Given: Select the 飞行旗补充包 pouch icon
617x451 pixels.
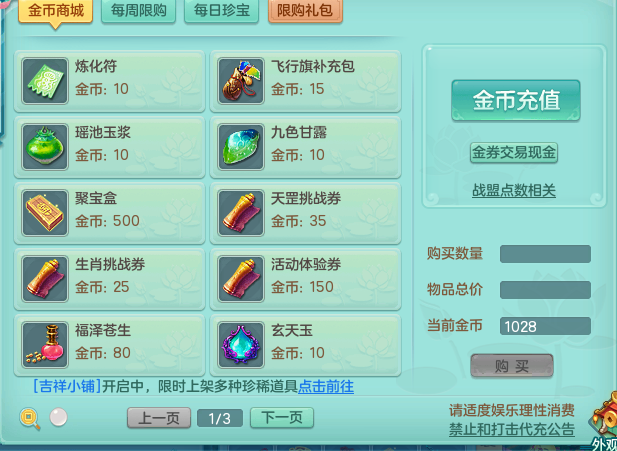Looking at the screenshot, I should pos(241,81).
